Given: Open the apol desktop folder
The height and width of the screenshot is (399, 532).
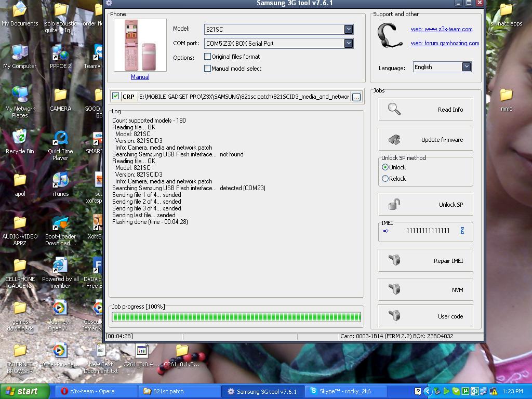Looking at the screenshot, I should click(x=20, y=184).
